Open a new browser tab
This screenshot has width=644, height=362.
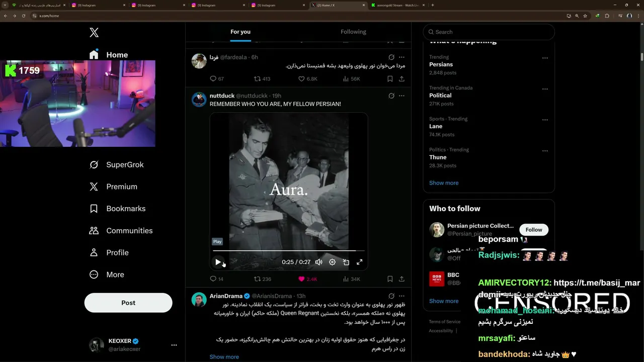pos(433,5)
